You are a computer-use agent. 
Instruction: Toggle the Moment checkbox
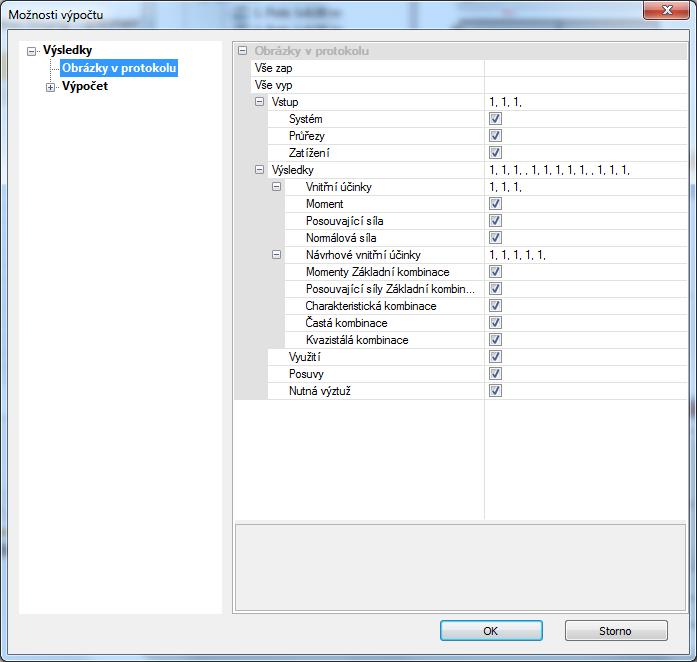(495, 204)
